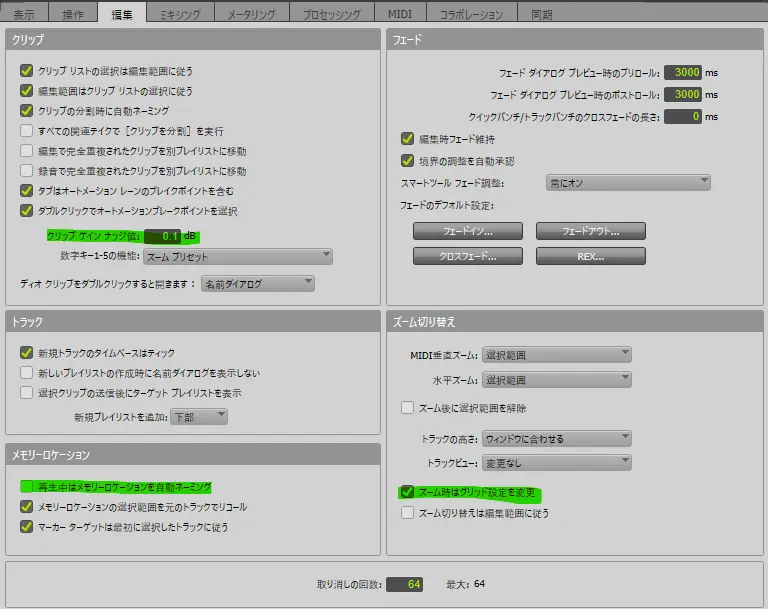Open the MIDI垂直ズーム dropdown

point(555,355)
